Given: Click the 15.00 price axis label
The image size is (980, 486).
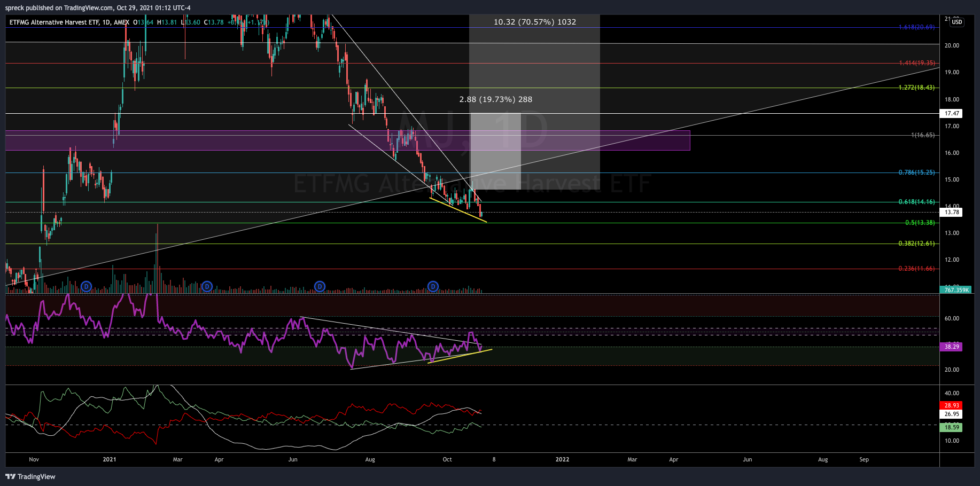Looking at the screenshot, I should [x=952, y=179].
